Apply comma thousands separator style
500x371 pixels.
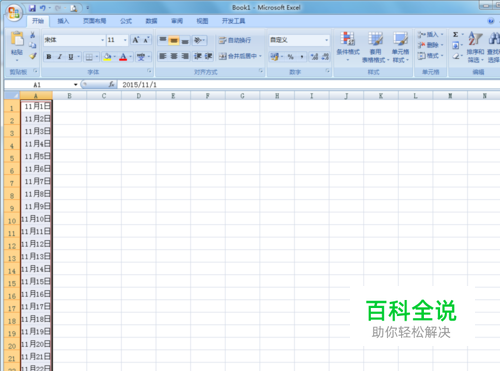[302, 57]
